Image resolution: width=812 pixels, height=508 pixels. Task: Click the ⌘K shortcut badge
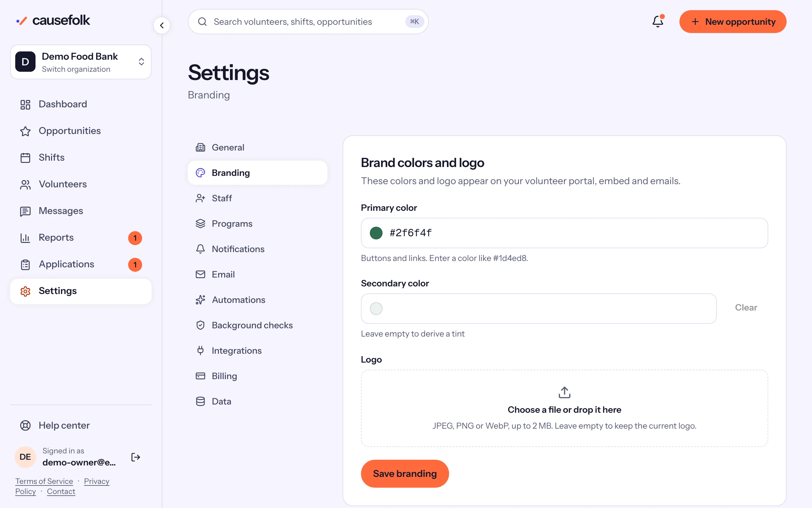click(414, 22)
